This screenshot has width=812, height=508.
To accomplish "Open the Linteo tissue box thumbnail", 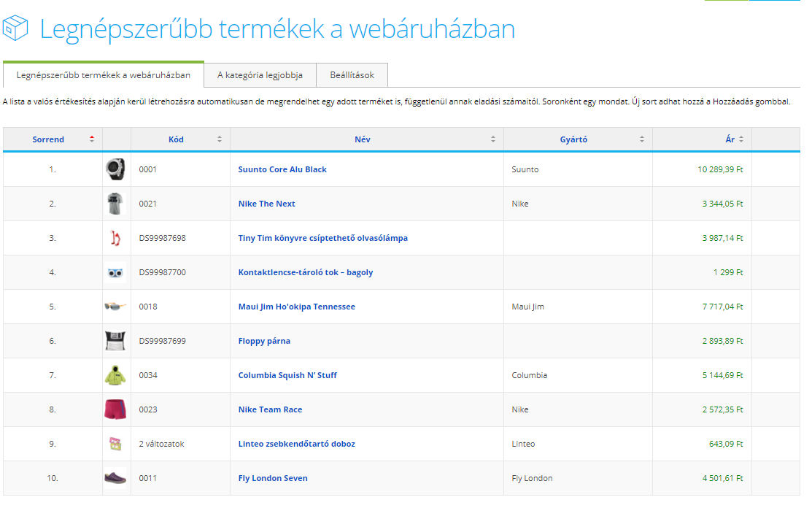I will [x=115, y=444].
